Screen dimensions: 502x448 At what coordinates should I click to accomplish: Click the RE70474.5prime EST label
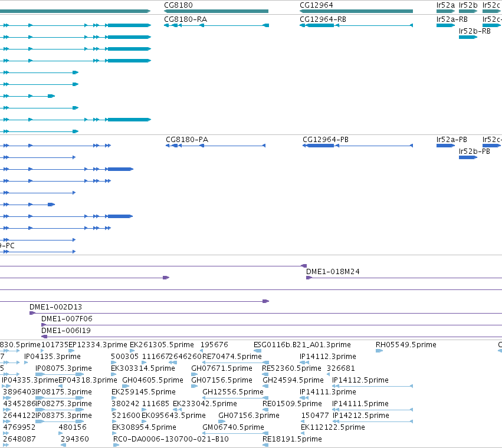click(x=232, y=357)
